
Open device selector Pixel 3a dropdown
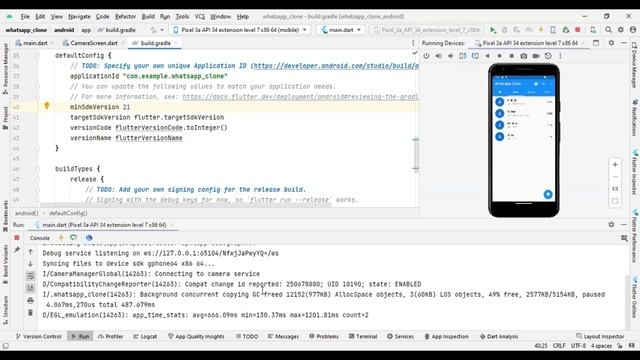click(240, 30)
